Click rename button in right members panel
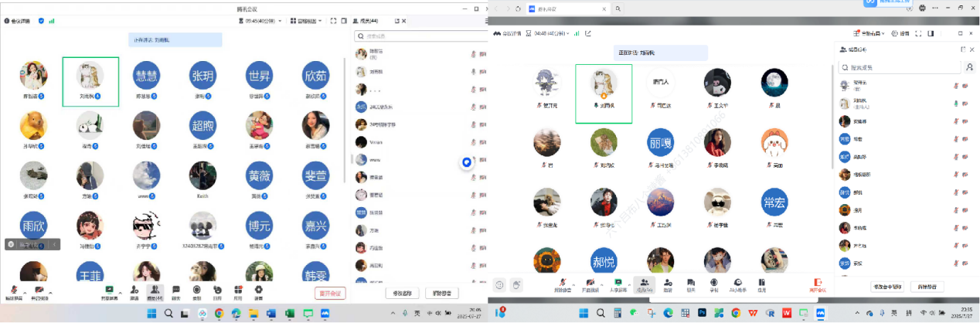 [886, 286]
